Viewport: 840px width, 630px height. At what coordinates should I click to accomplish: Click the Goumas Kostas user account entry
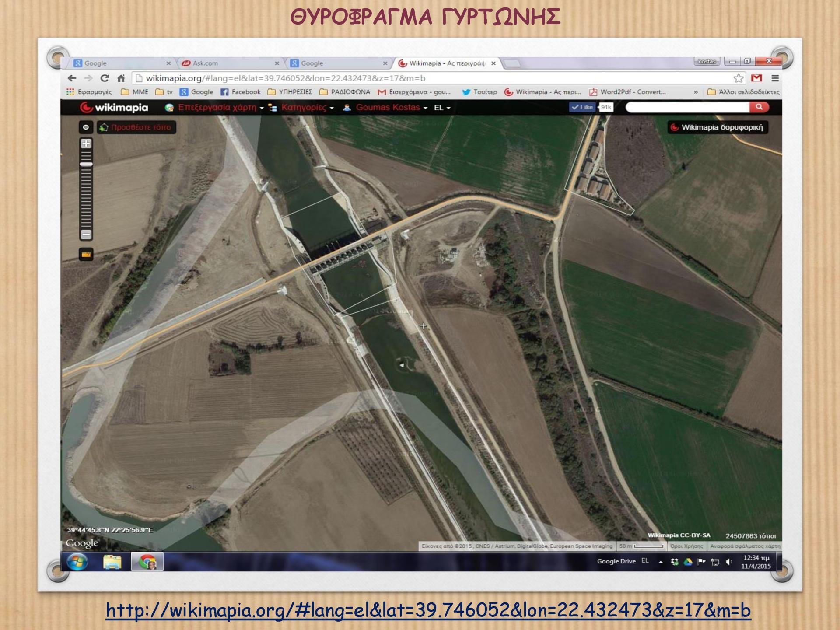point(387,106)
